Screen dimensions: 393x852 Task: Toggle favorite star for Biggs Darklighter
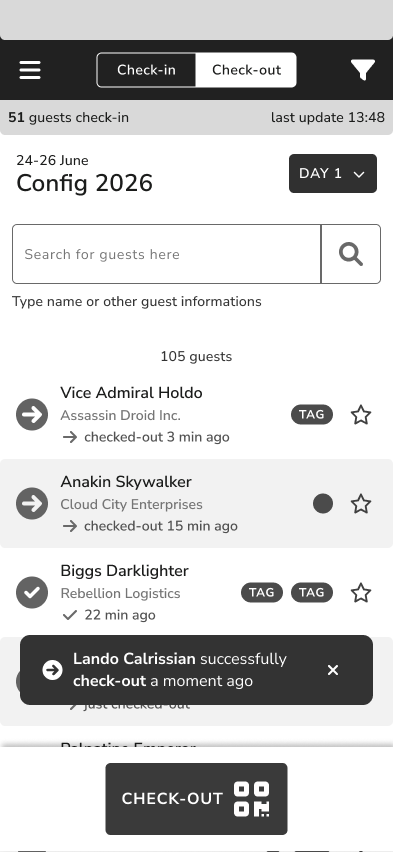[361, 593]
